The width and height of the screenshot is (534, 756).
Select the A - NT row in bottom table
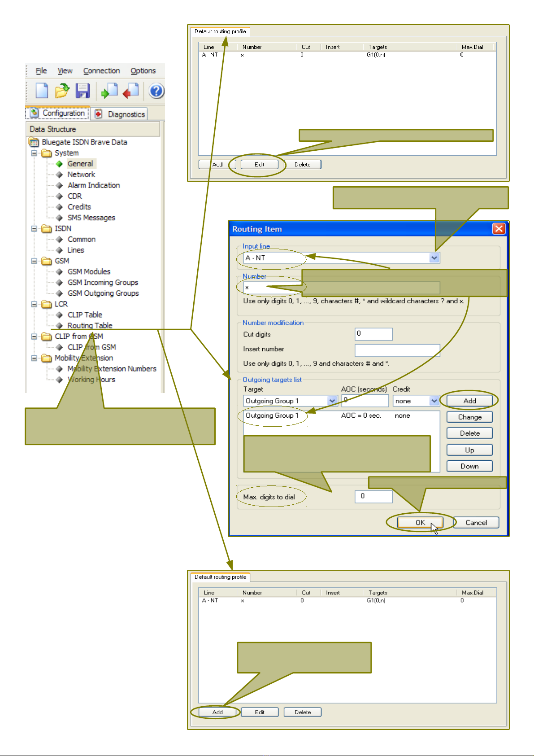pos(347,600)
